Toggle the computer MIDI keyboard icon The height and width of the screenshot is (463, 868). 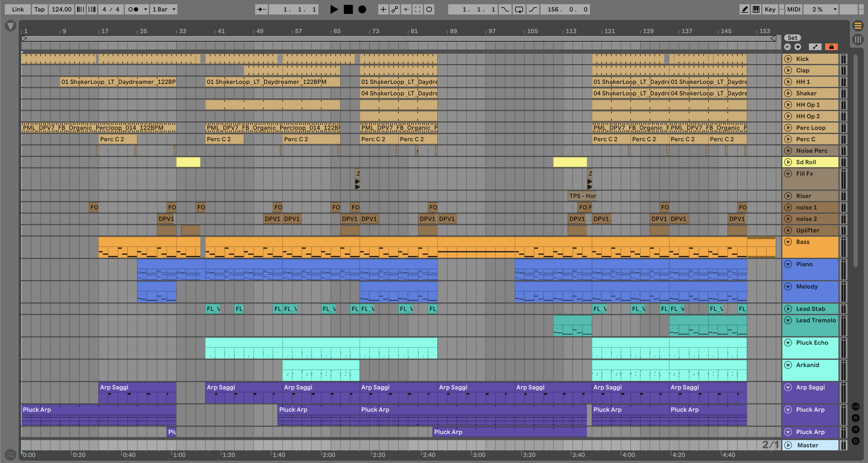click(756, 9)
